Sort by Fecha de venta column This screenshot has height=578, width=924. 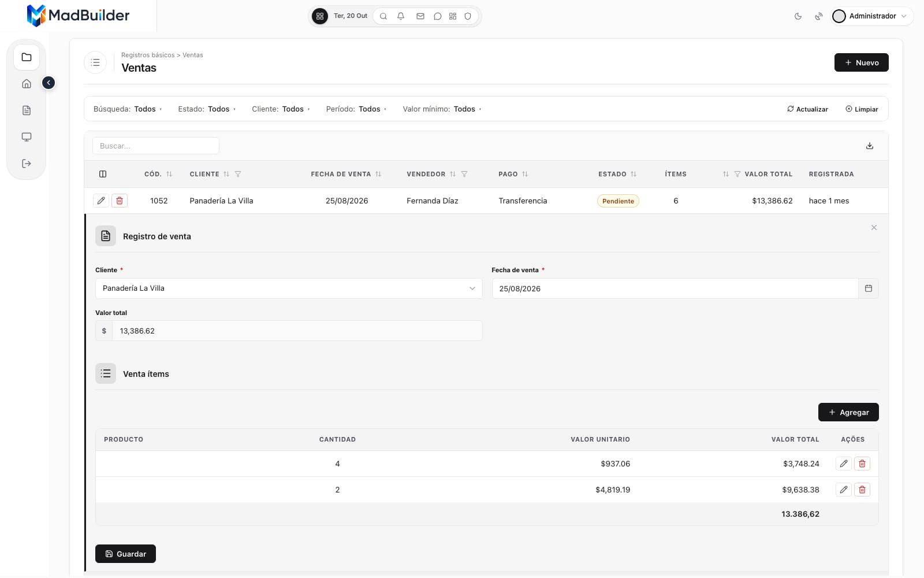click(378, 174)
